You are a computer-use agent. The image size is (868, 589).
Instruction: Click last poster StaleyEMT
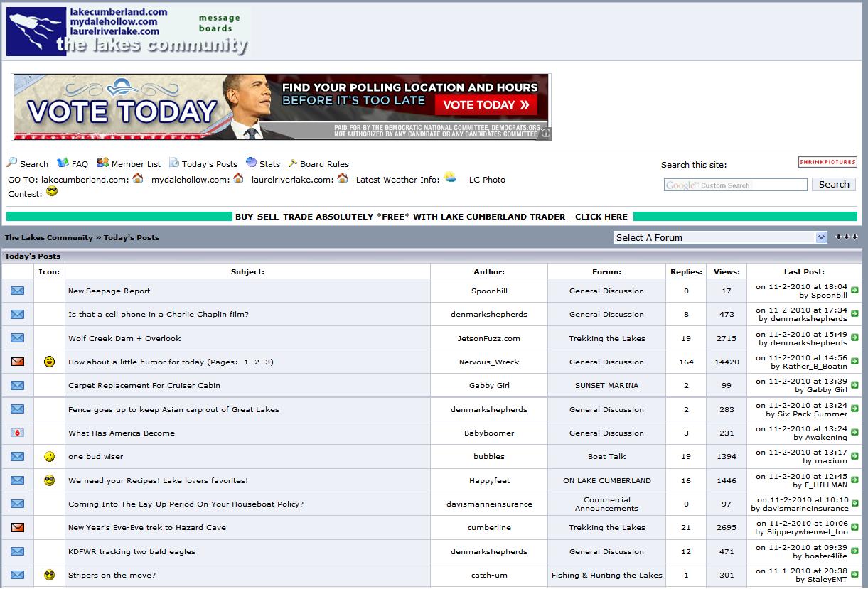click(x=827, y=579)
